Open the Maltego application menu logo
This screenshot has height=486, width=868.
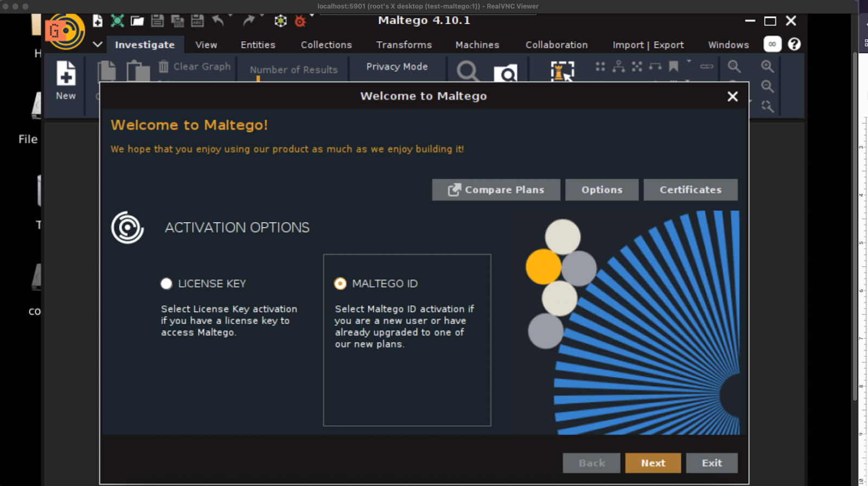(x=65, y=31)
